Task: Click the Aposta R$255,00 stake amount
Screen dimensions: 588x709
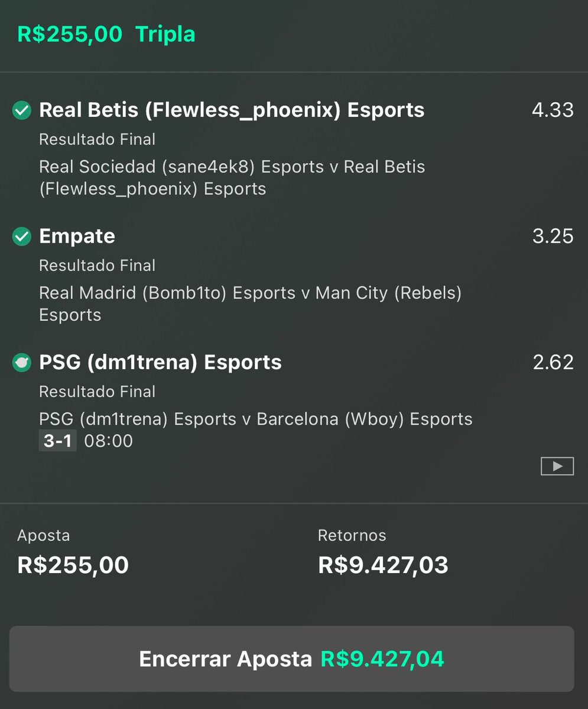Action: click(73, 565)
